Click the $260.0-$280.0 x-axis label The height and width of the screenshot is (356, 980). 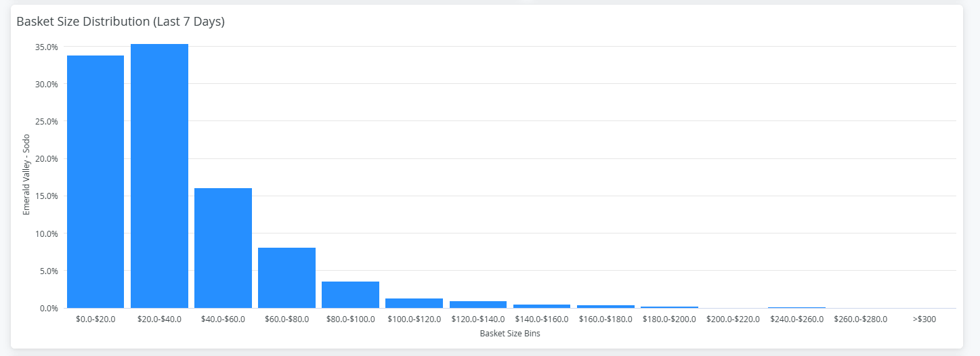[860, 319]
